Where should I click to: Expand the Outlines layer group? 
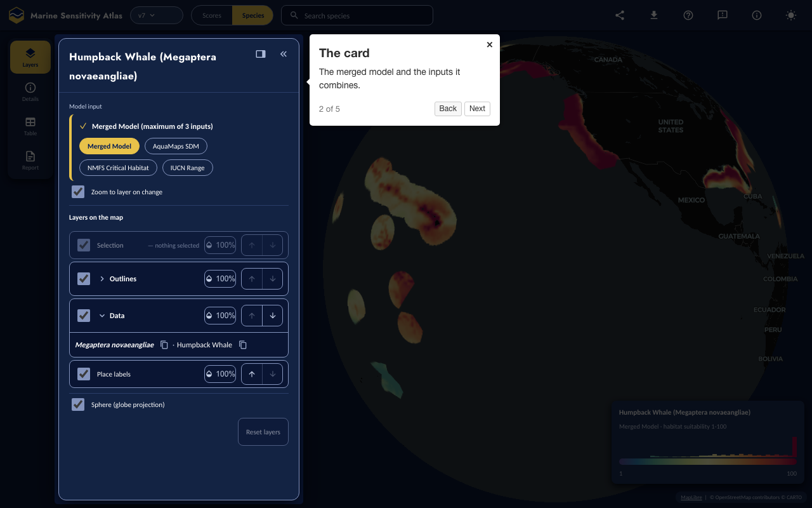click(x=102, y=279)
